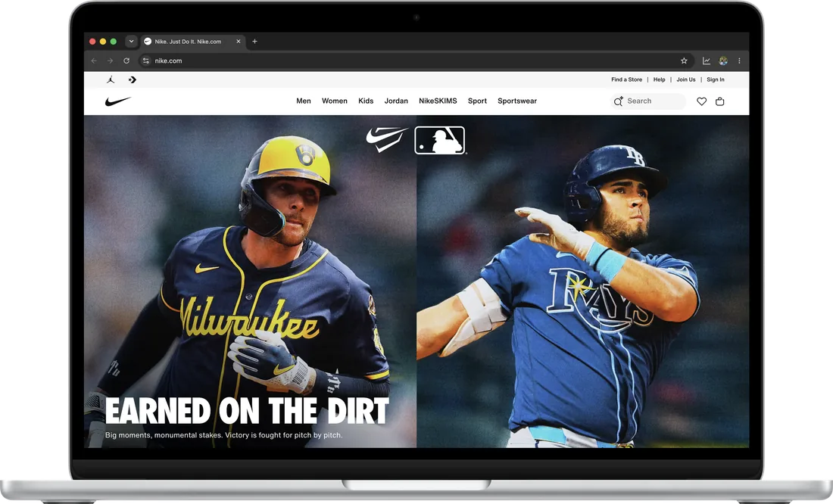Click the Sign In link
The width and height of the screenshot is (833, 504).
point(715,79)
